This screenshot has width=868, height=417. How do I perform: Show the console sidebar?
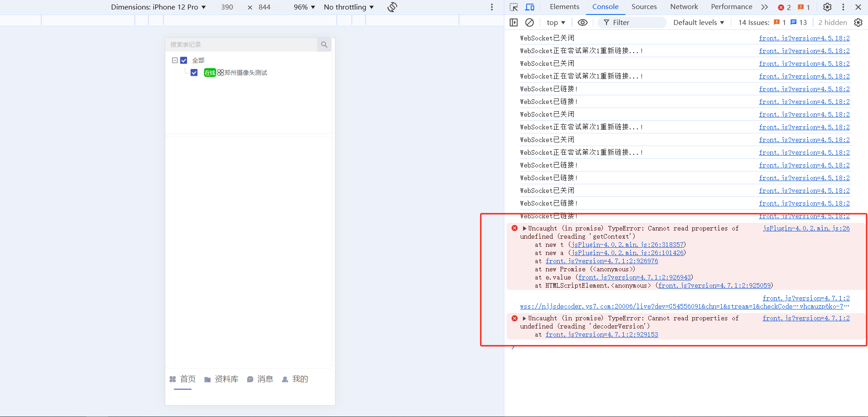coord(514,22)
